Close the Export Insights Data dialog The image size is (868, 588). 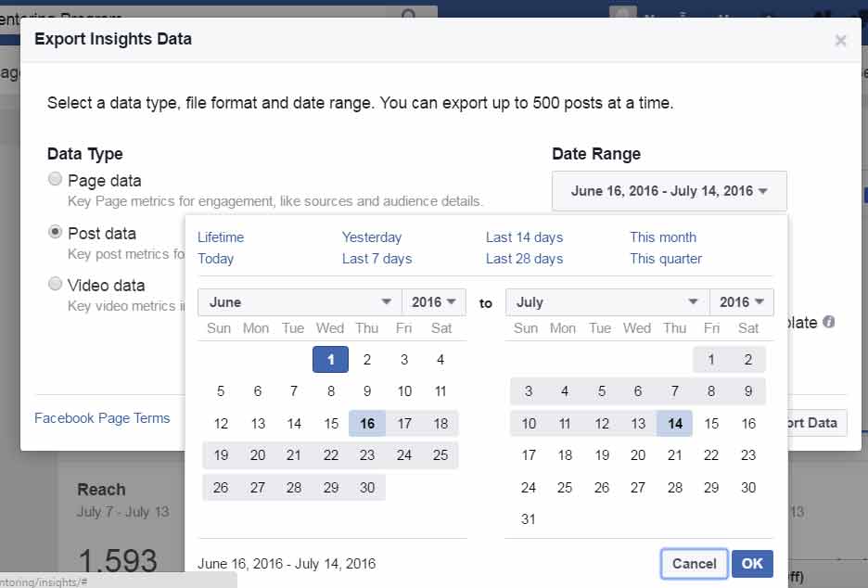coord(840,40)
